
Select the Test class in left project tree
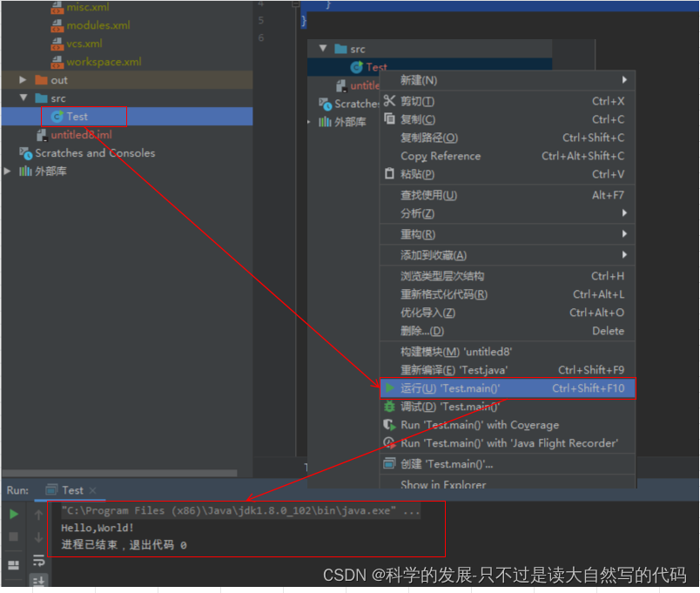click(x=77, y=117)
